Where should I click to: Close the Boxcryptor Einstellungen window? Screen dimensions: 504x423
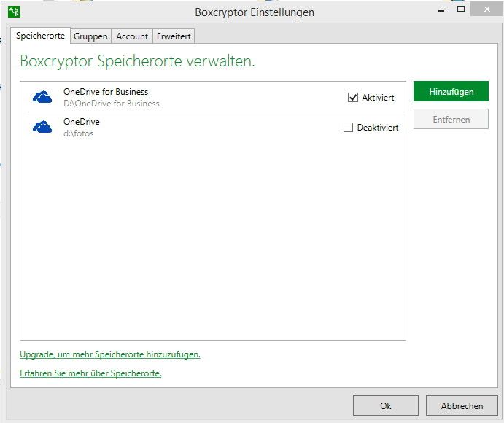click(486, 9)
